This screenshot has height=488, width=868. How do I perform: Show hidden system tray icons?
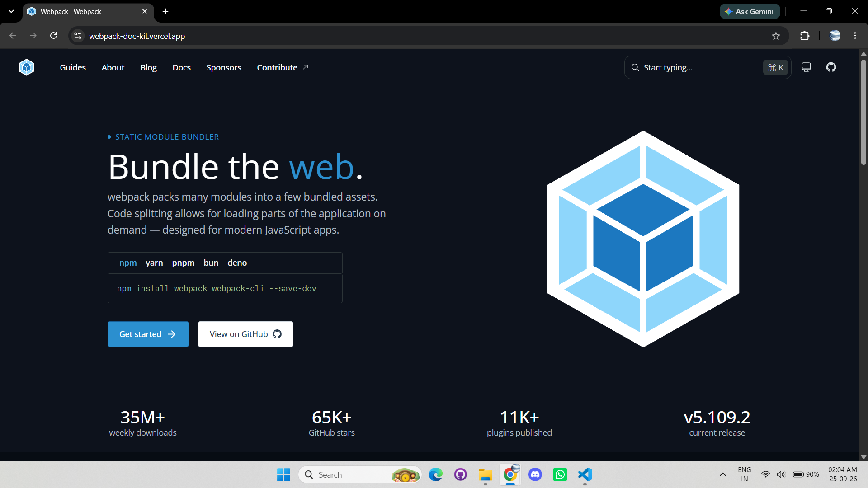click(x=723, y=474)
